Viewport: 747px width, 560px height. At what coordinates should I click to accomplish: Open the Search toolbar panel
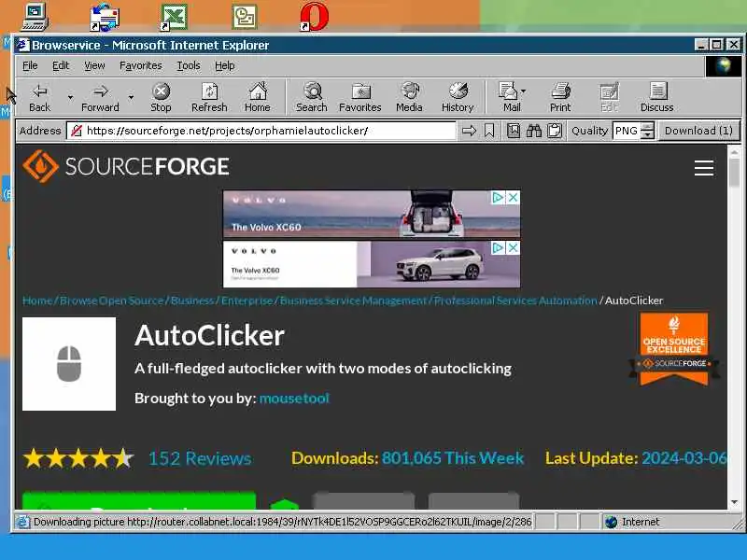pyautogui.click(x=312, y=98)
